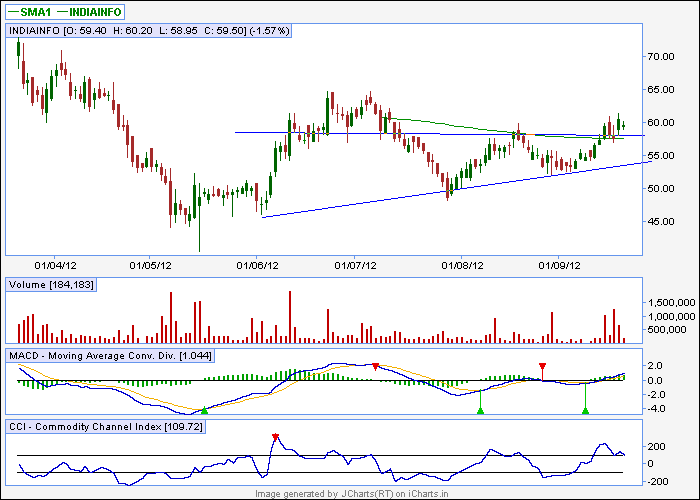Click the 01/06/12 date axis label
700x500 pixels.
click(x=258, y=266)
